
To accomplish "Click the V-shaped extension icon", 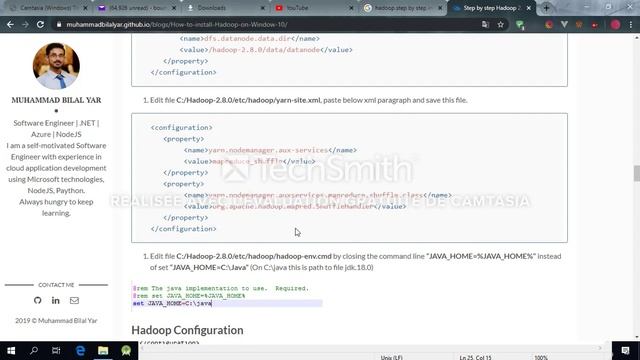I will tap(564, 24).
